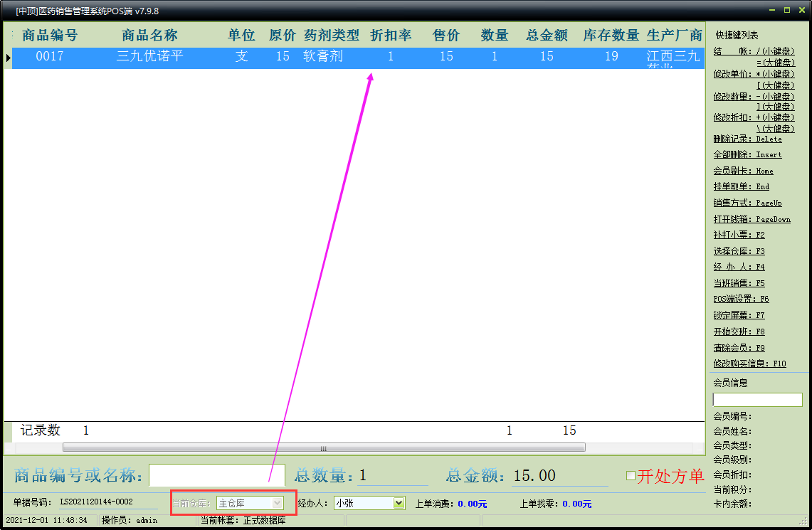Tick the 开处方单 checkbox
This screenshot has width=812, height=530.
631,476
